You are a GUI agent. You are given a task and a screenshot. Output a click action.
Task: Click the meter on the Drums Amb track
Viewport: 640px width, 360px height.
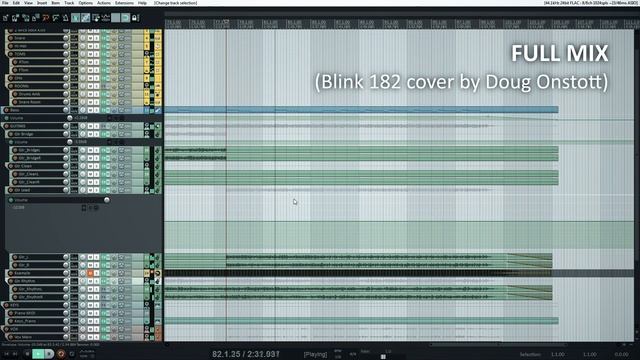152,94
